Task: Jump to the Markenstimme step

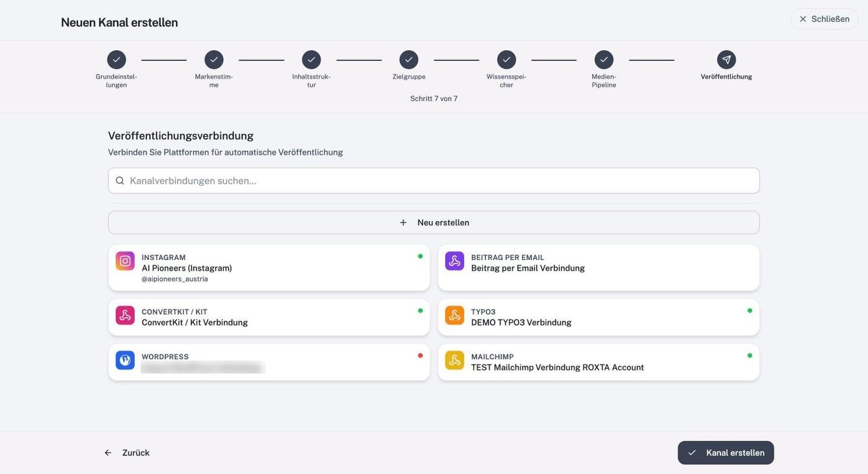Action: pos(214,60)
